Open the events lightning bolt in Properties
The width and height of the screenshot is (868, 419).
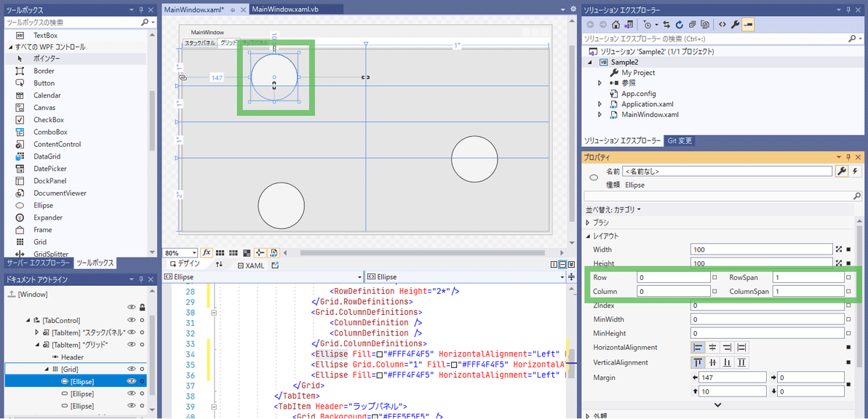(x=855, y=171)
